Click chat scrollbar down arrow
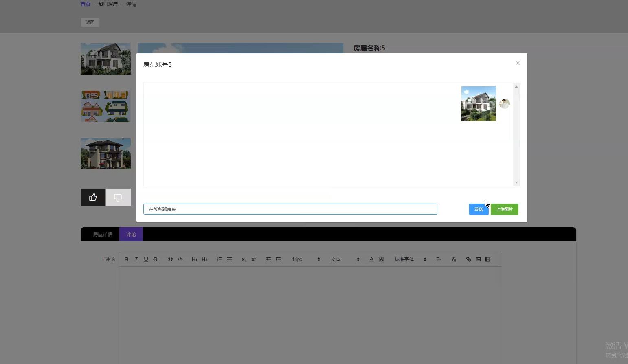This screenshot has width=628, height=364. pos(516,182)
